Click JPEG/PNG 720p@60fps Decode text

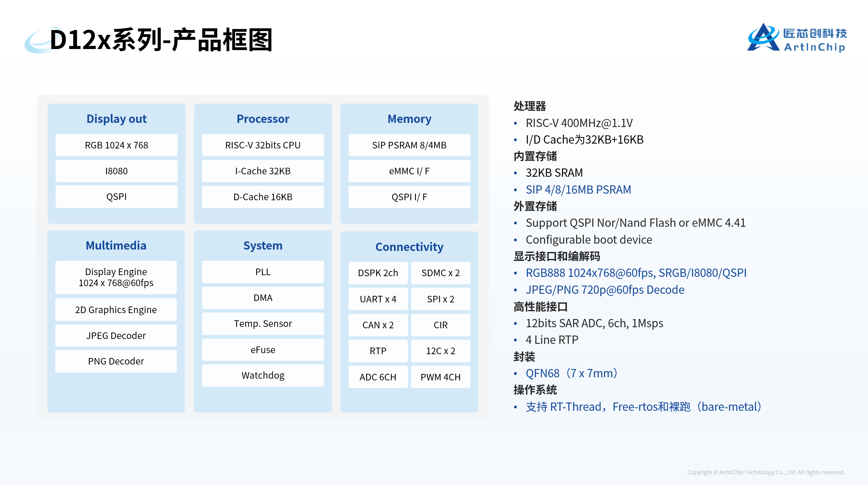(x=605, y=290)
